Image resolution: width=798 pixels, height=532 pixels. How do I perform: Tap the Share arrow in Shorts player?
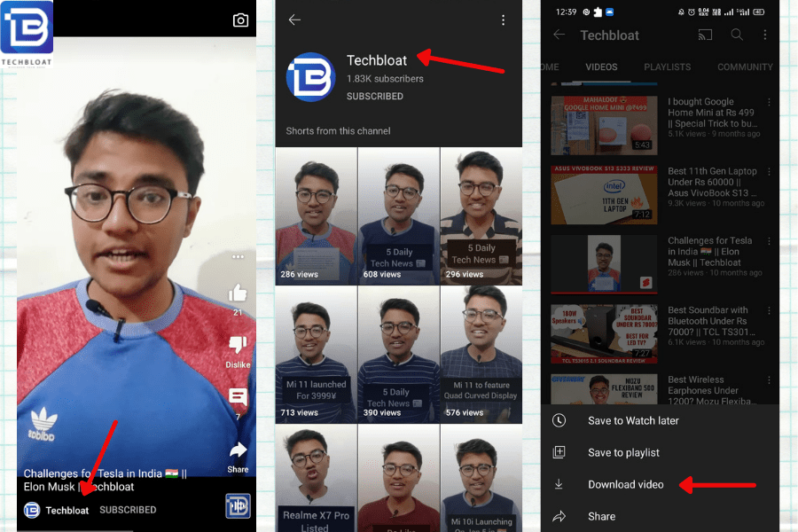tap(238, 450)
